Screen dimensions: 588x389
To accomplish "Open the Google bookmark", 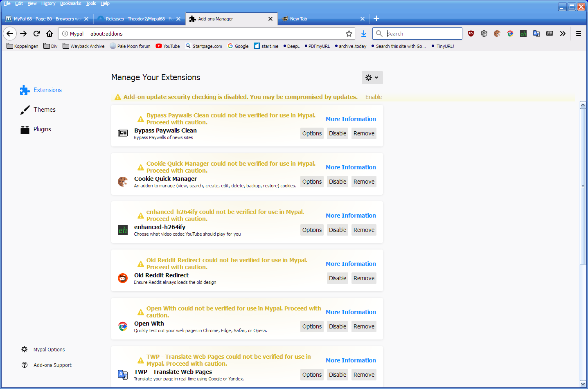I will [238, 46].
